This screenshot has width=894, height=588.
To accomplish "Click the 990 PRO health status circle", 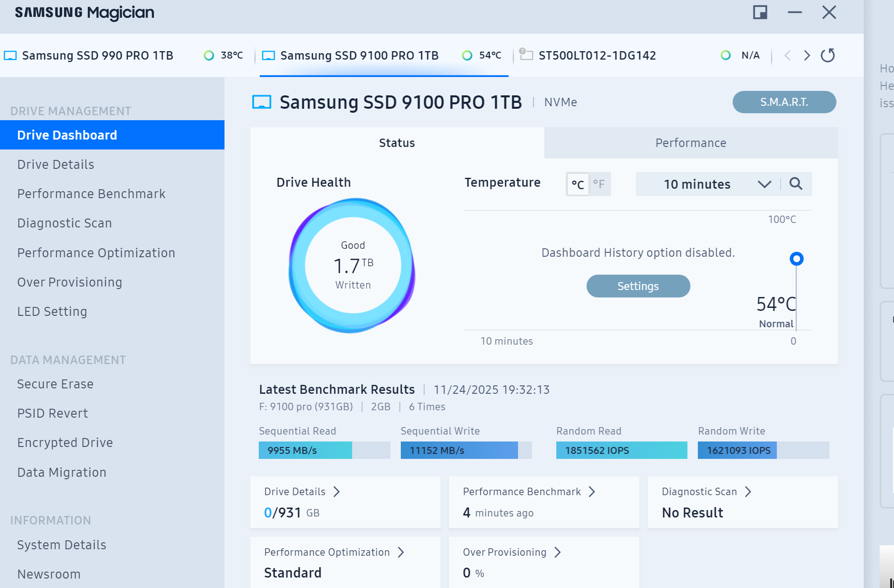I will tap(209, 55).
